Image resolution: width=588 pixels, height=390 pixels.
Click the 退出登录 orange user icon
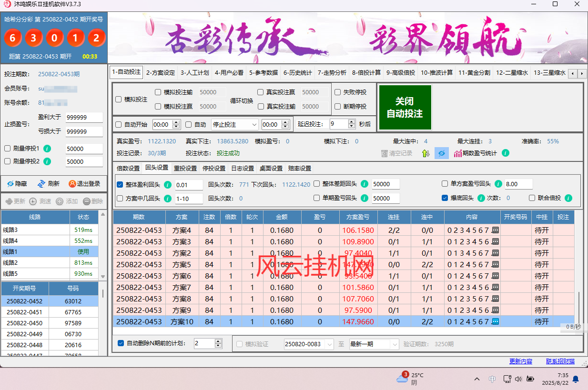click(x=72, y=184)
